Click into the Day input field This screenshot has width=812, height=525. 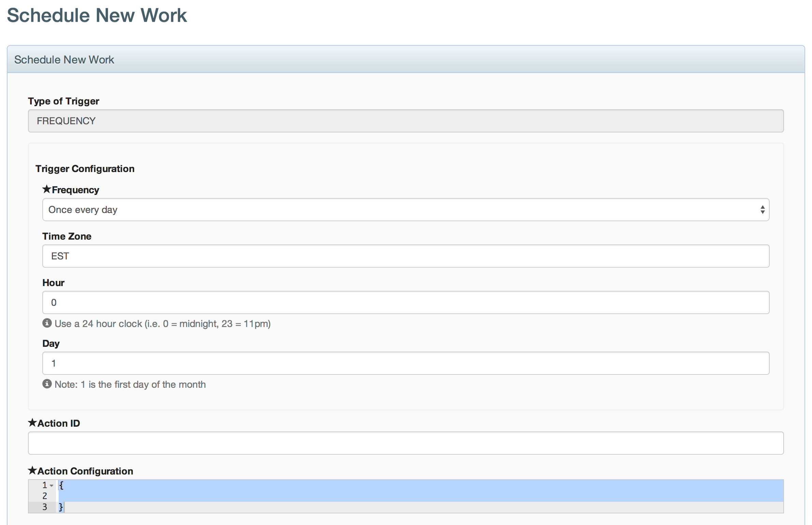(405, 363)
